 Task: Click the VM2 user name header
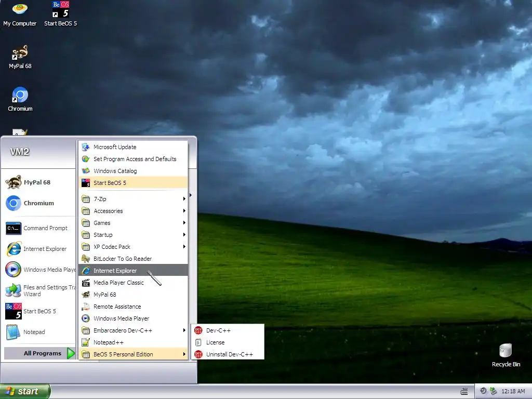[x=20, y=152]
